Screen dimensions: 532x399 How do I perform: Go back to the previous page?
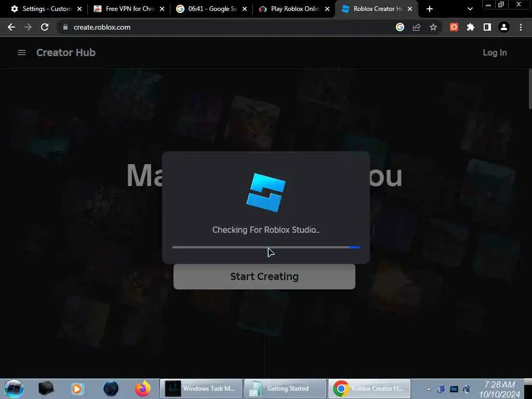point(11,27)
